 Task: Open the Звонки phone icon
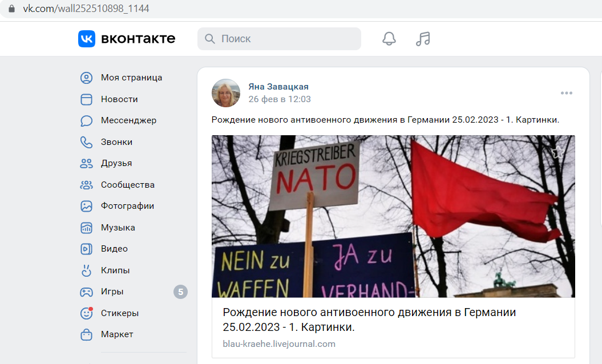(86, 143)
